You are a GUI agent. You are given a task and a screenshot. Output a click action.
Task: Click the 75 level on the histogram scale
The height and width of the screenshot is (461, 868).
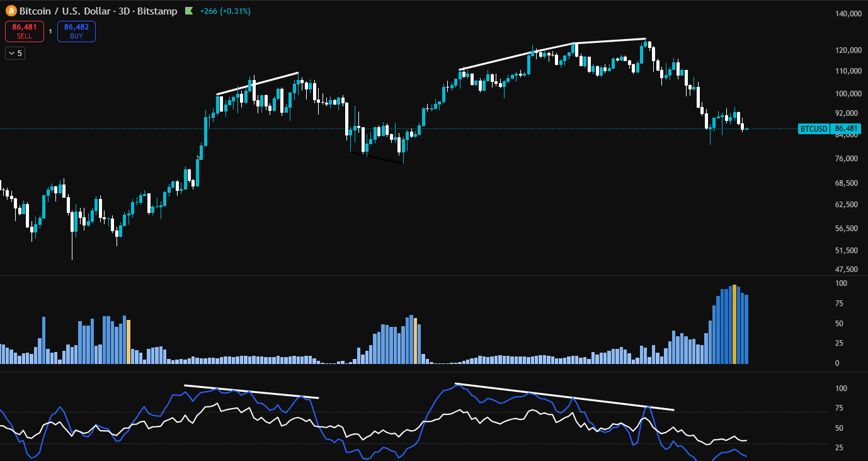pos(838,304)
